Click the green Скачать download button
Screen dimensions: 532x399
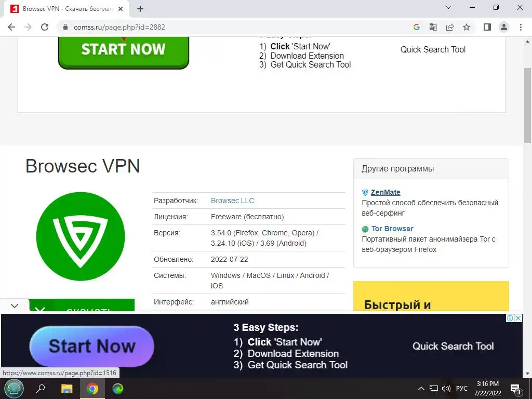82,305
